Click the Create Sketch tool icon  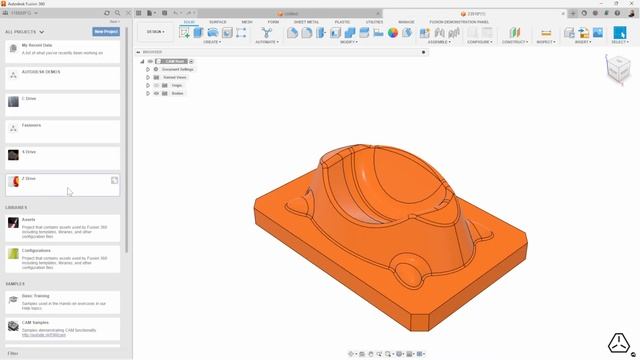pos(184,33)
